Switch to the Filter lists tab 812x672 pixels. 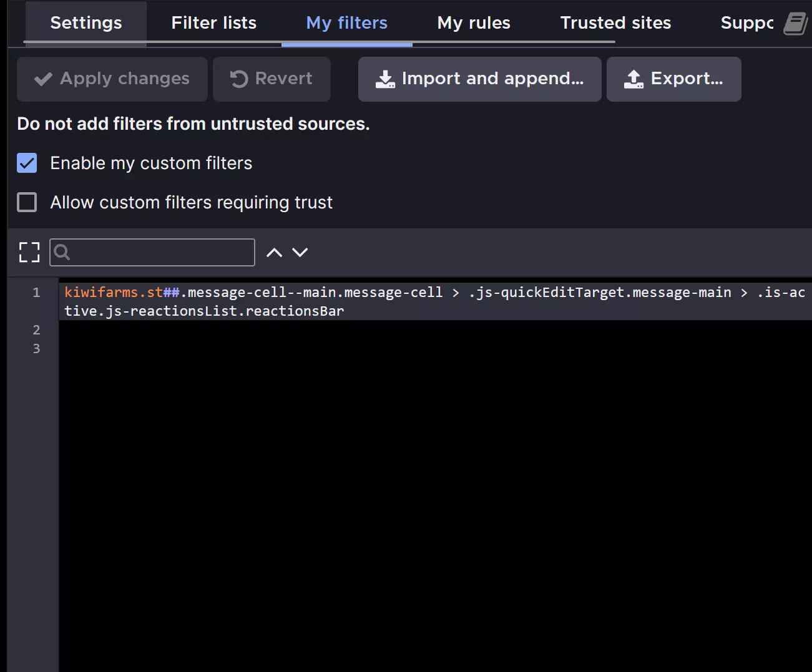[214, 23]
